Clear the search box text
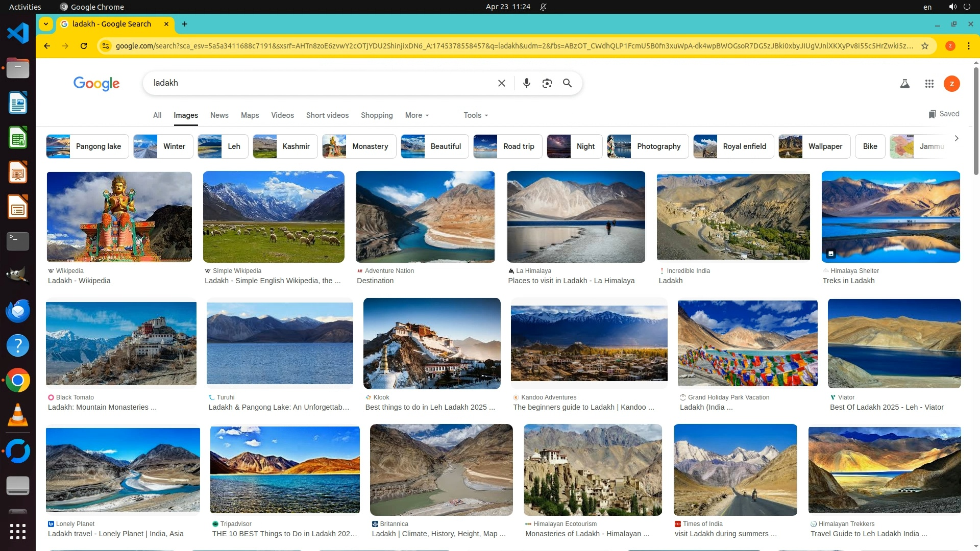 pyautogui.click(x=501, y=83)
